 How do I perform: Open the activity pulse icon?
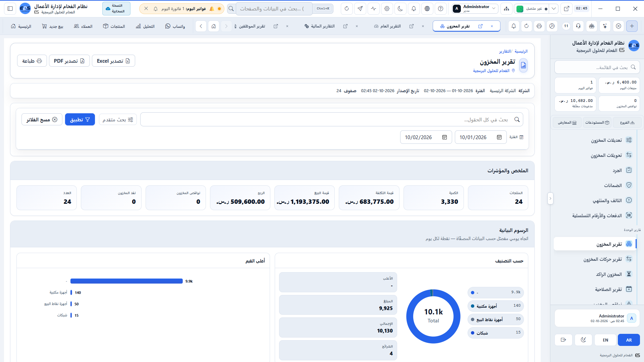point(373,9)
